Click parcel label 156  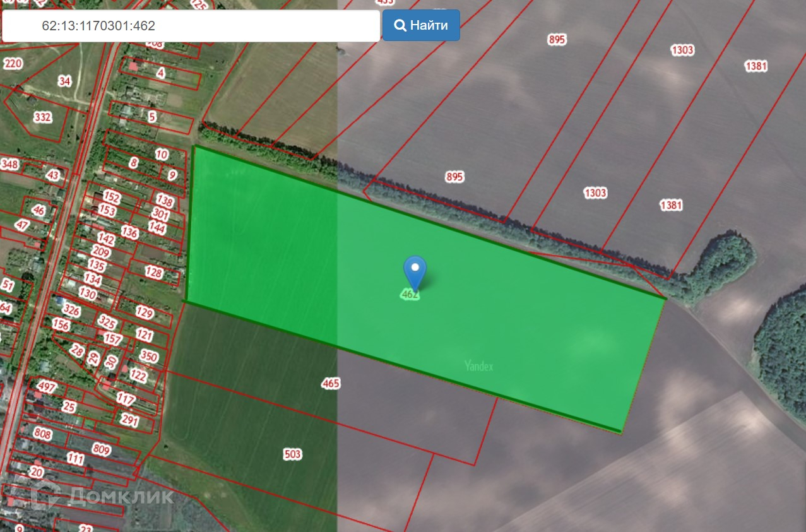(61, 324)
